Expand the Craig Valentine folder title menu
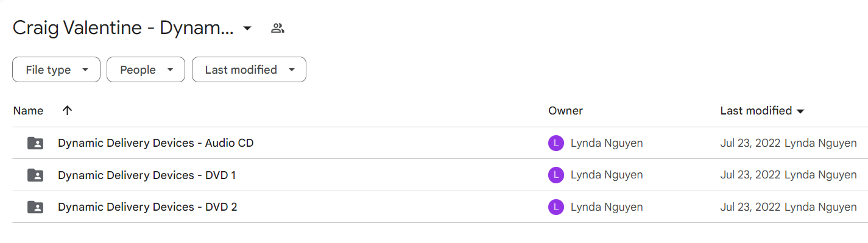 pyautogui.click(x=247, y=29)
